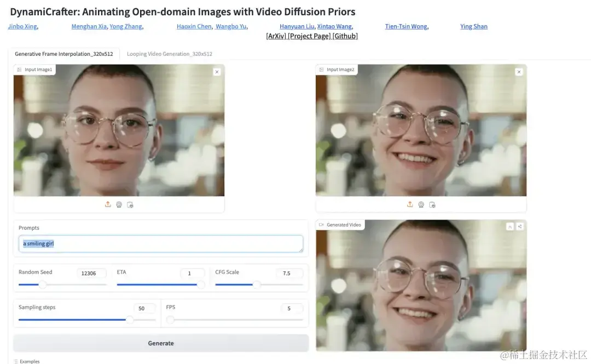Image resolution: width=591 pixels, height=364 pixels.
Task: Open author Xintao Wang link
Action: point(334,26)
